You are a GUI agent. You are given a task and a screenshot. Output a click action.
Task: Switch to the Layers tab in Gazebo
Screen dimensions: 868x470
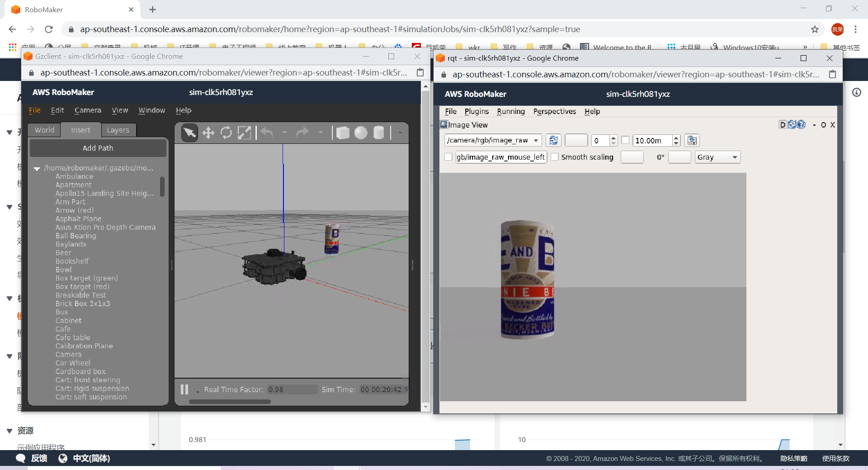click(118, 130)
